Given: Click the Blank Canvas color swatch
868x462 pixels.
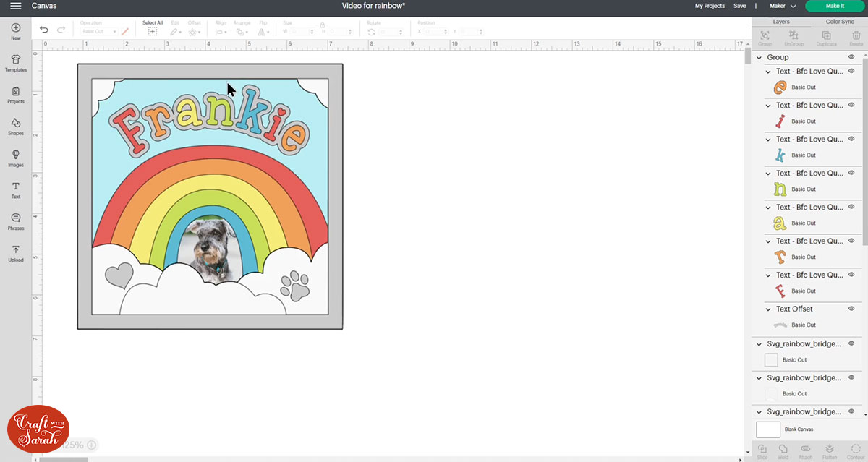Looking at the screenshot, I should [x=768, y=429].
